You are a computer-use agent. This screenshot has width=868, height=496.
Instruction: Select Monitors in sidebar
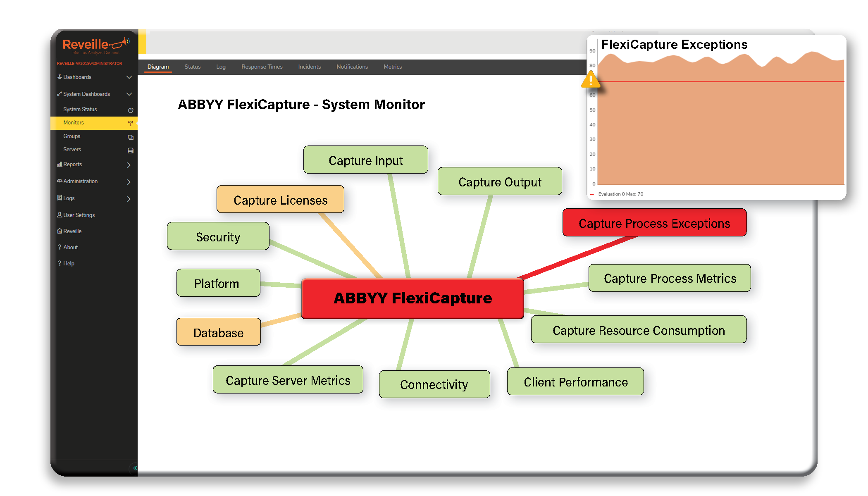[x=94, y=123]
